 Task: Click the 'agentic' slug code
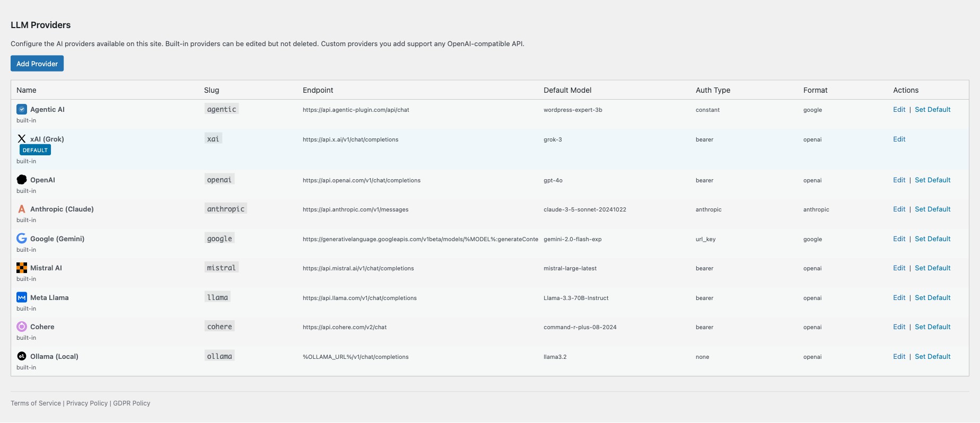pyautogui.click(x=222, y=109)
